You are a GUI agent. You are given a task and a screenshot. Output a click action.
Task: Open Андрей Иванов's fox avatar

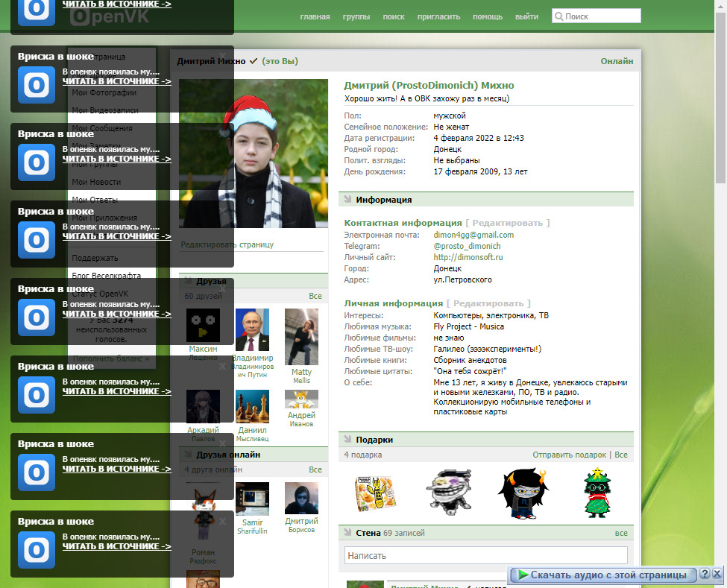coord(301,399)
